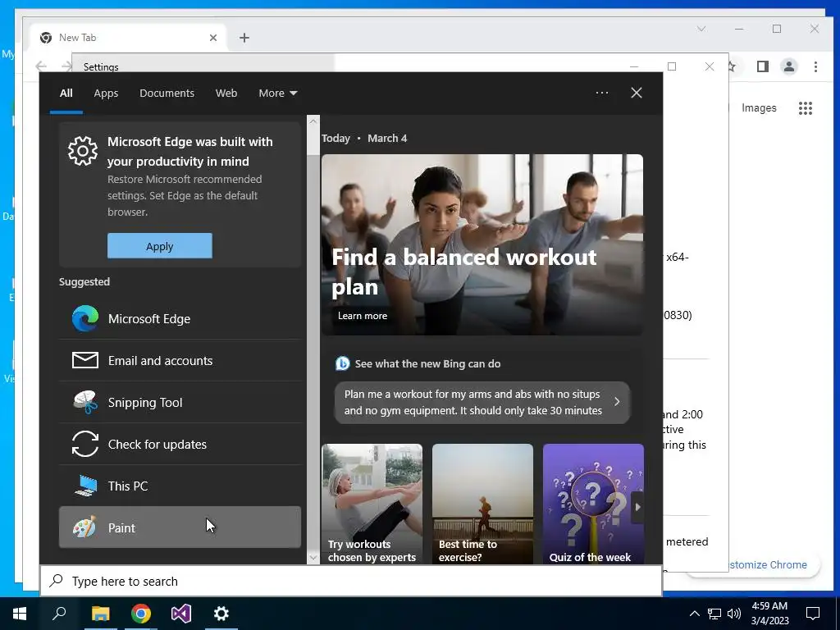Open Settings app from taskbar
This screenshot has height=630, width=840.
pyautogui.click(x=221, y=614)
